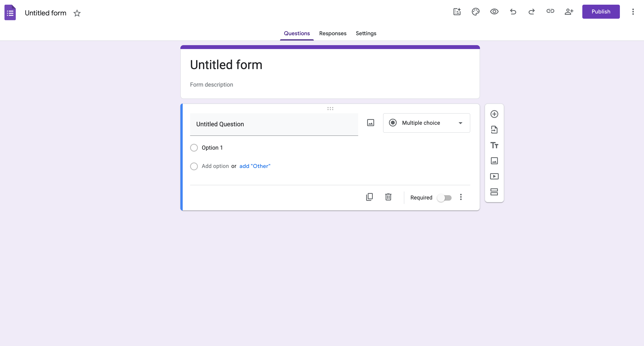Click the Publish button
644x346 pixels.
click(601, 12)
